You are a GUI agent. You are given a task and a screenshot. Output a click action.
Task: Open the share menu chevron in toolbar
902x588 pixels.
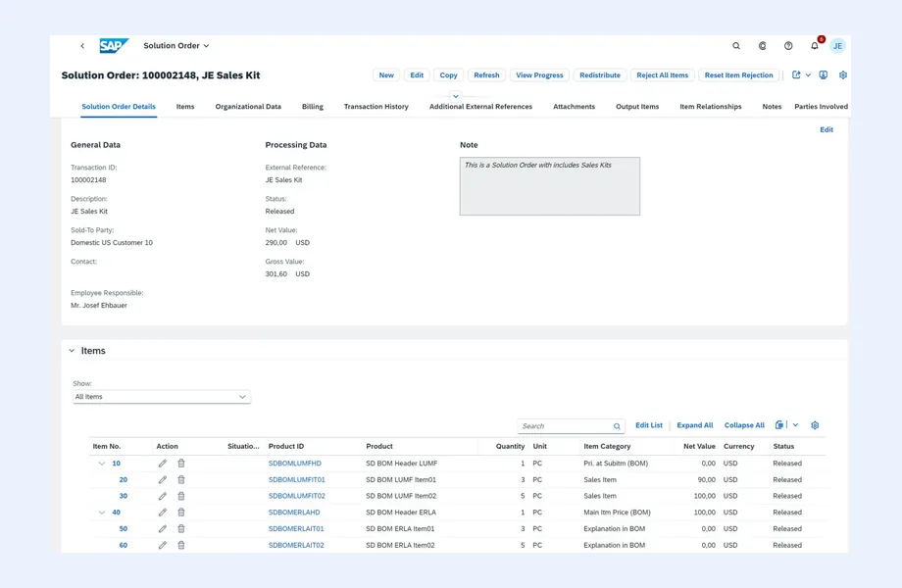coord(808,75)
